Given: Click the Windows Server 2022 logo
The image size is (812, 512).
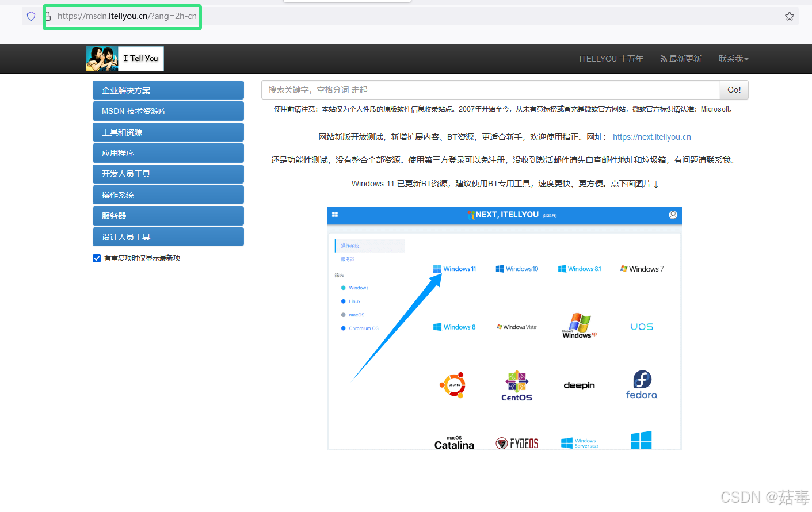Looking at the screenshot, I should coord(580,443).
